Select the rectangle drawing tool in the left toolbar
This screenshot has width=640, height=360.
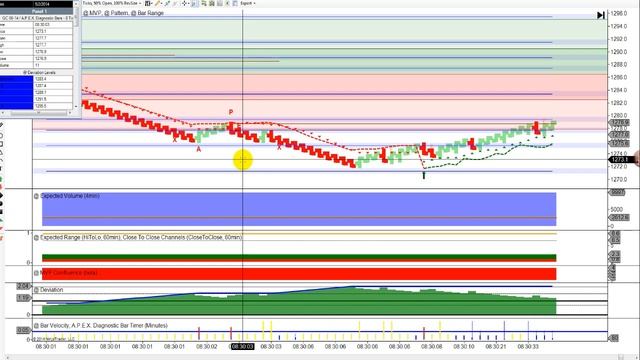pos(1,144)
